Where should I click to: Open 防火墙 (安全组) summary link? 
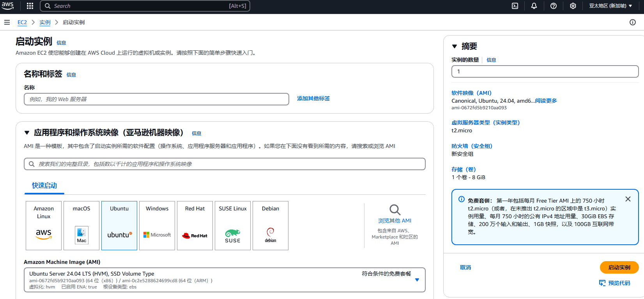click(x=472, y=146)
